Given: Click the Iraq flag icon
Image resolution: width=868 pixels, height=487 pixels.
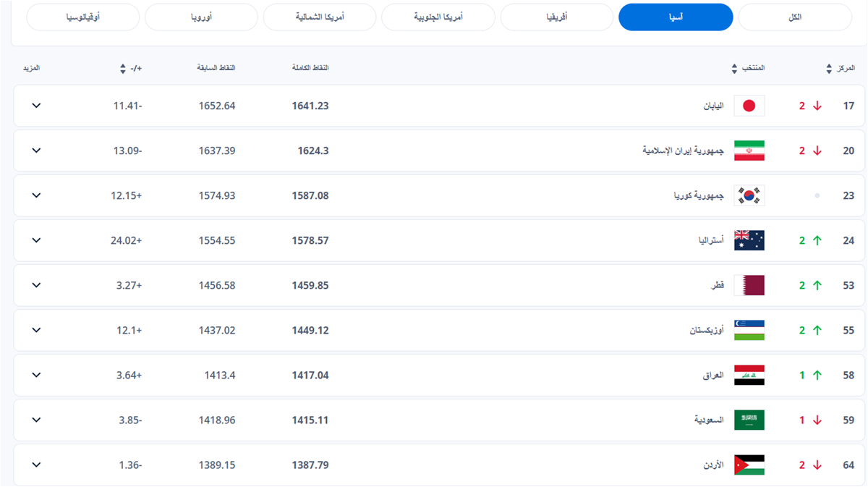Looking at the screenshot, I should tap(749, 375).
